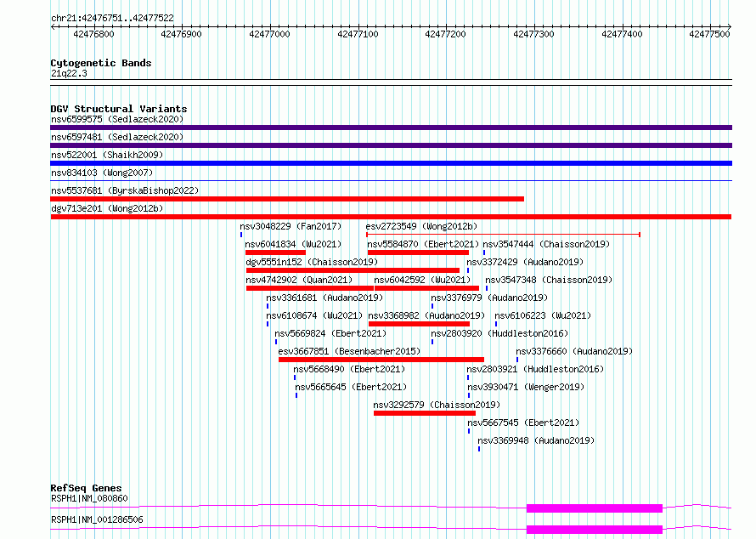Click the thin red span under esv2723549
The image size is (756, 539).
pyautogui.click(x=503, y=235)
